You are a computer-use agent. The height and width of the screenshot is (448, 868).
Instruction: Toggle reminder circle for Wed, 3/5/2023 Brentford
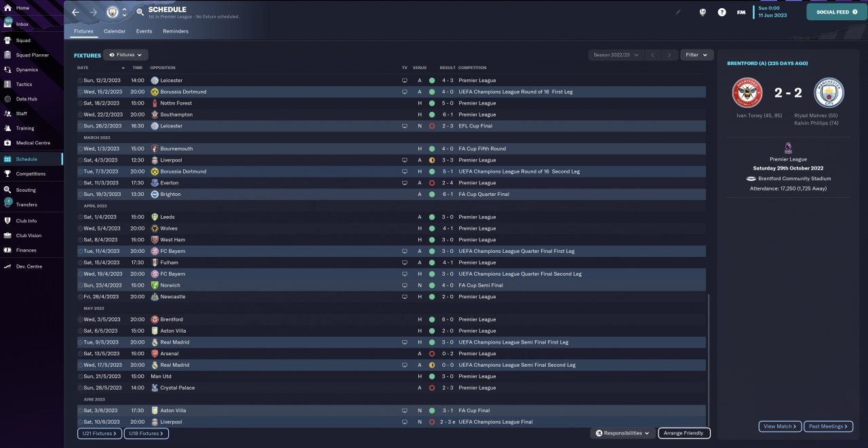click(x=80, y=319)
